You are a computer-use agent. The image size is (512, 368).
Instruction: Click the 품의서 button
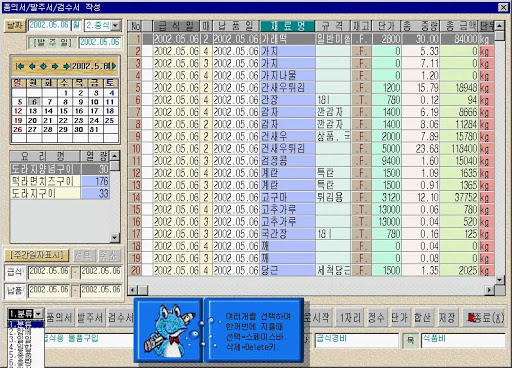coord(60,318)
